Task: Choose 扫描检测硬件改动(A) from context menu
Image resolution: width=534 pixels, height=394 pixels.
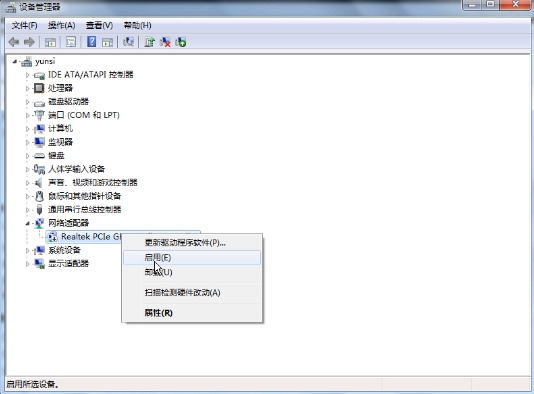Action: (192, 293)
